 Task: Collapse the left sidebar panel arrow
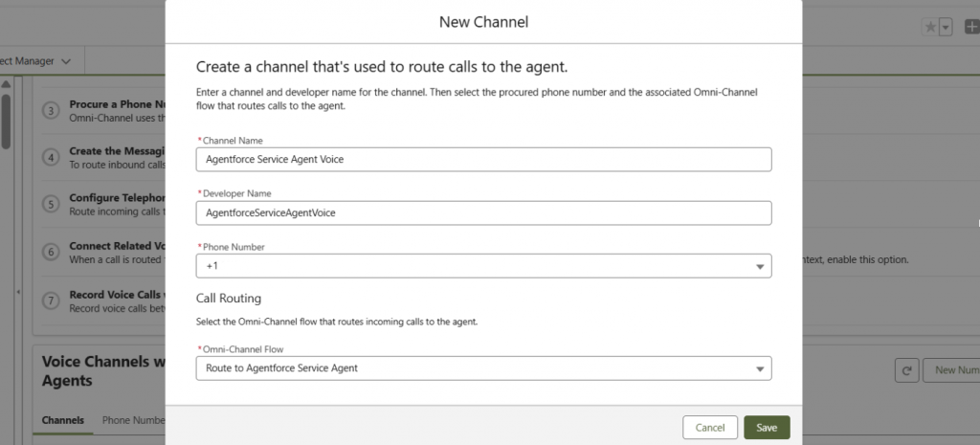click(17, 292)
